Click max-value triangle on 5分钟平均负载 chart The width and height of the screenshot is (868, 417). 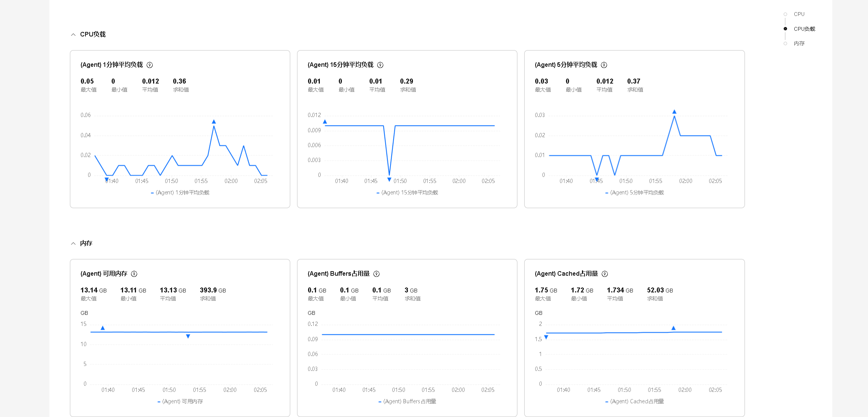pyautogui.click(x=674, y=112)
